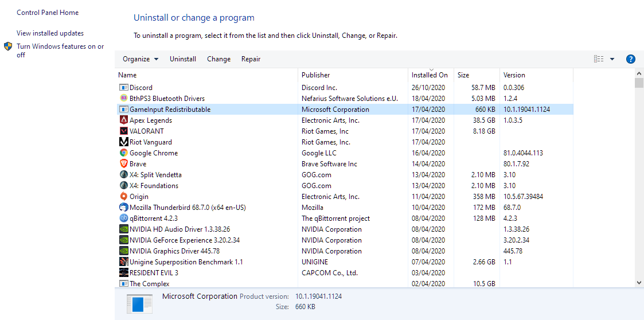Sort by the Publisher column header
Screen dimensions: 644x320
coord(353,75)
